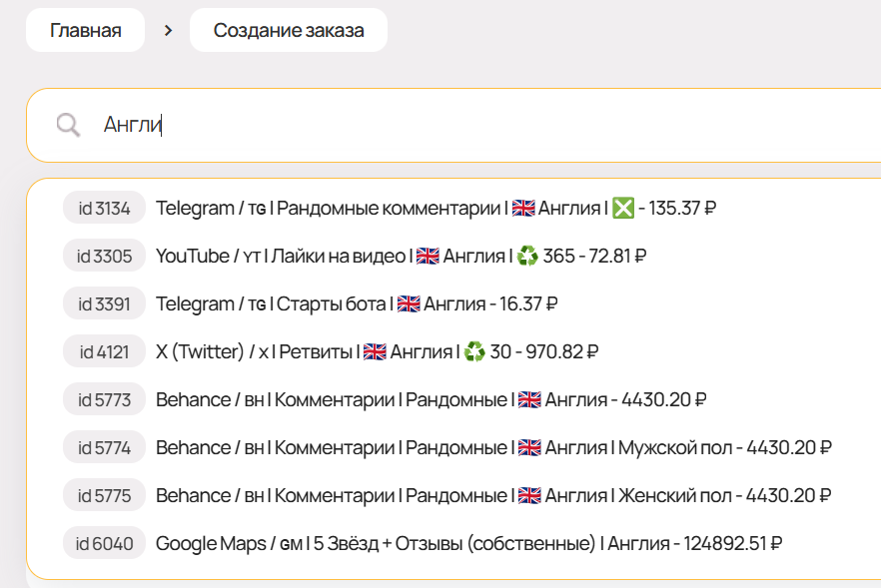Screen dimensions: 881x588
Task: Open Создание заказа breadcrumb
Action: click(289, 30)
